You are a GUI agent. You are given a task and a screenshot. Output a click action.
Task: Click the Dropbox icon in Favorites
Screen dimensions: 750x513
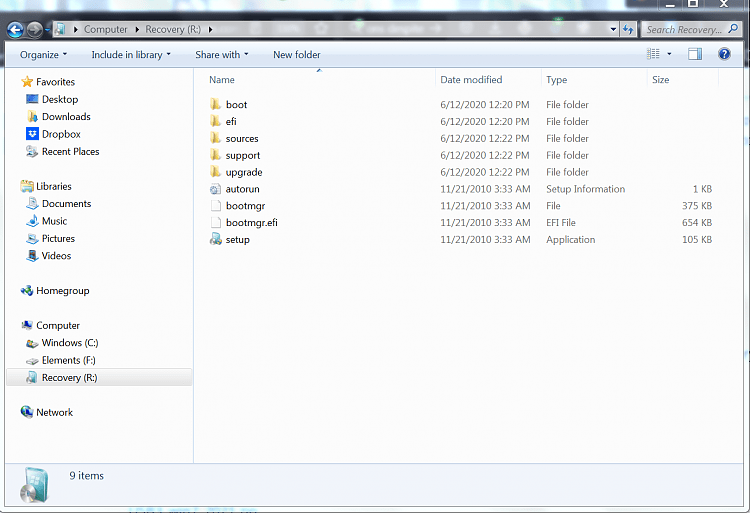pos(32,134)
